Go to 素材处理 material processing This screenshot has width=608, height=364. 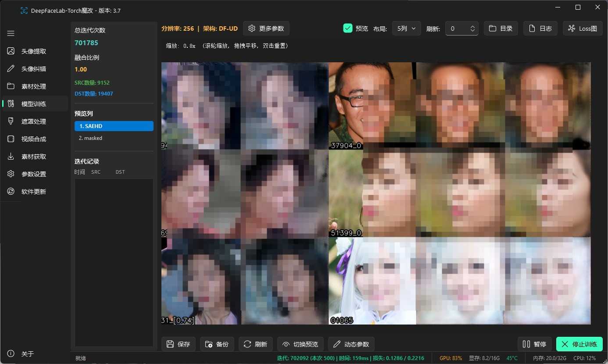(34, 86)
